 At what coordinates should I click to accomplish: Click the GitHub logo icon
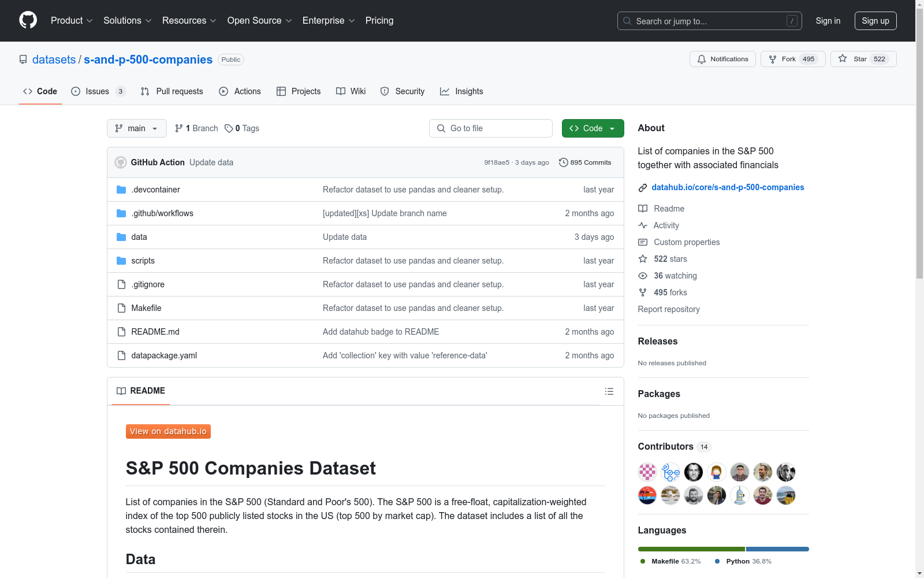[x=28, y=20]
